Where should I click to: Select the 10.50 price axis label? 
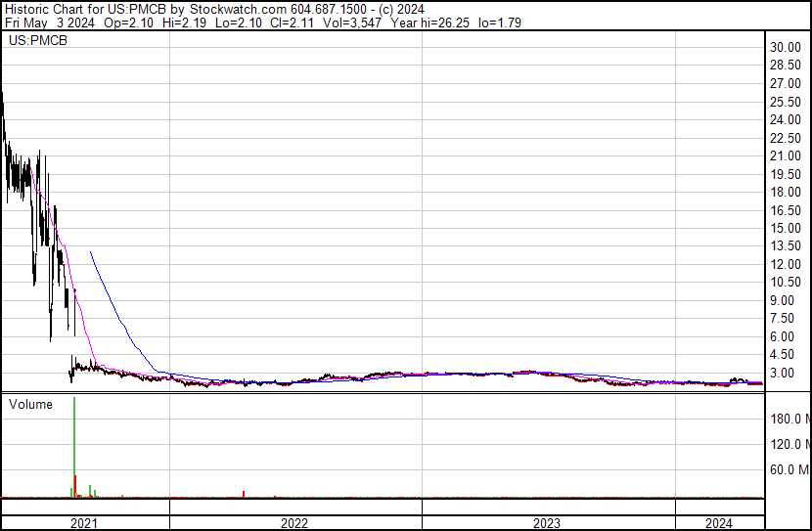click(x=786, y=282)
